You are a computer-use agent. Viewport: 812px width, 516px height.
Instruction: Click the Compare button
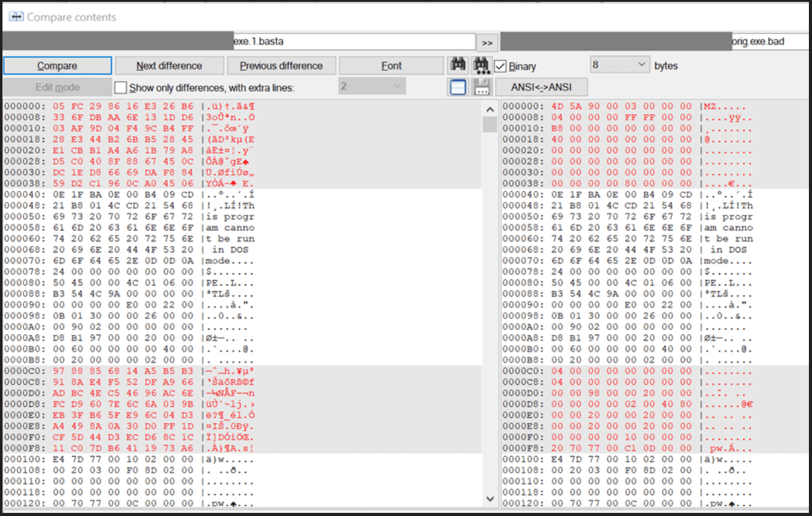coord(58,66)
